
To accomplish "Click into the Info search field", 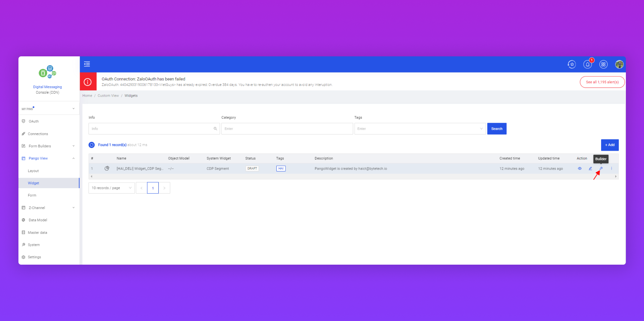I will click(x=151, y=129).
